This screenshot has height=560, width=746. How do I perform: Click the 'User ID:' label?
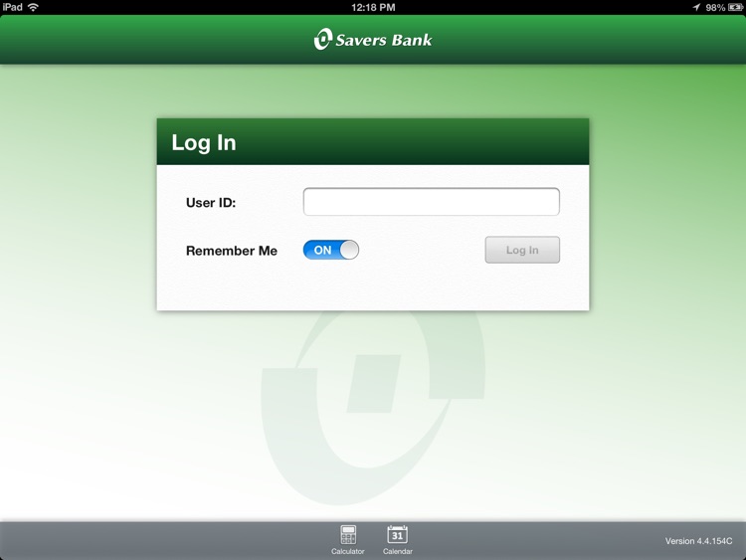211,203
